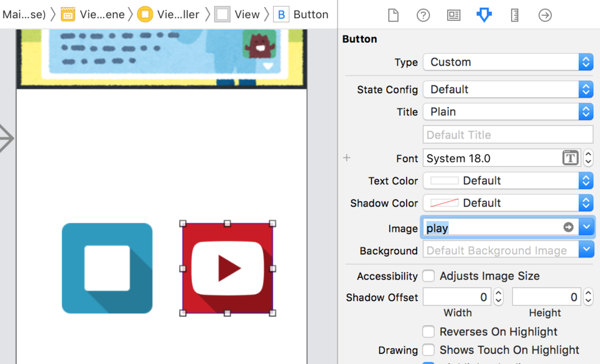This screenshot has width=600, height=364.
Task: Open the Quick Help inspector
Action: (423, 15)
